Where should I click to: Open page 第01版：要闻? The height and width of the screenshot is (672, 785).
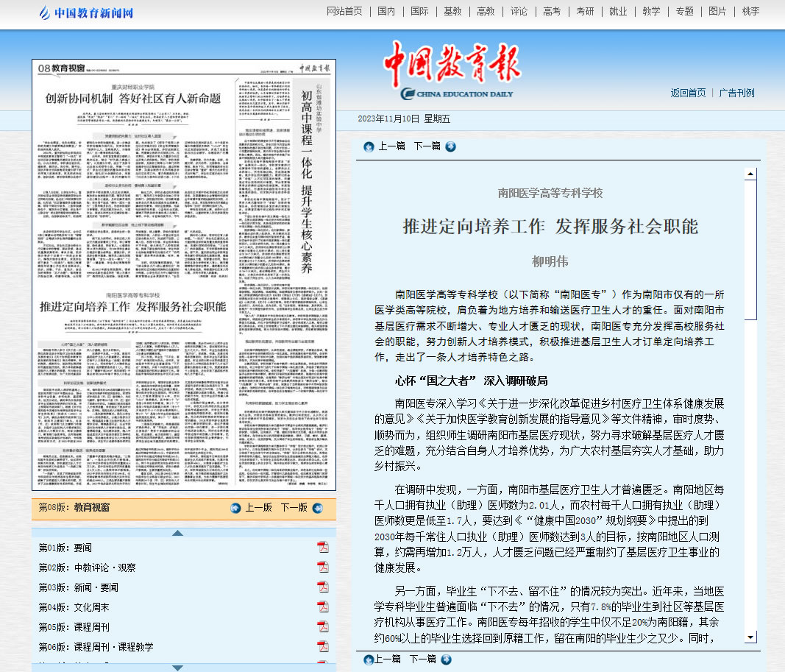pos(65,548)
